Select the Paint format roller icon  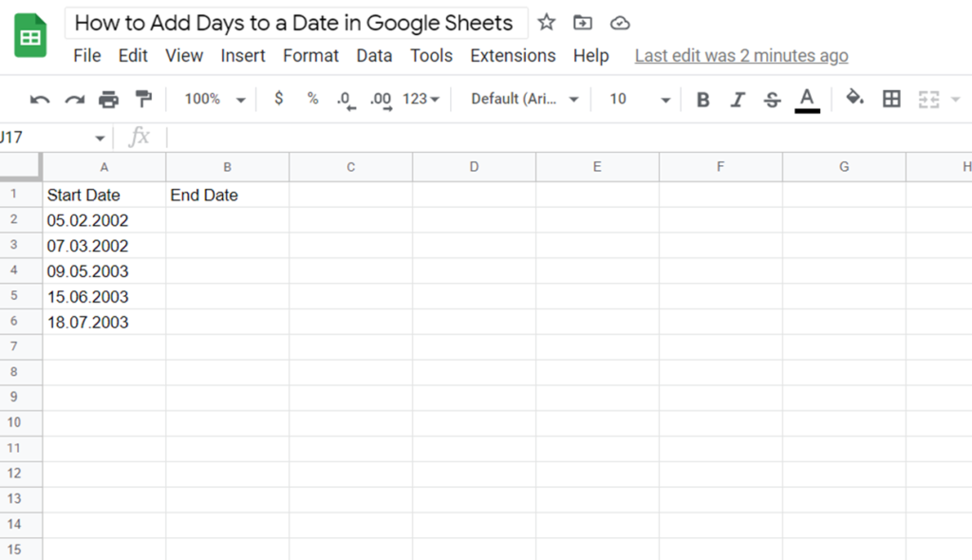point(143,100)
